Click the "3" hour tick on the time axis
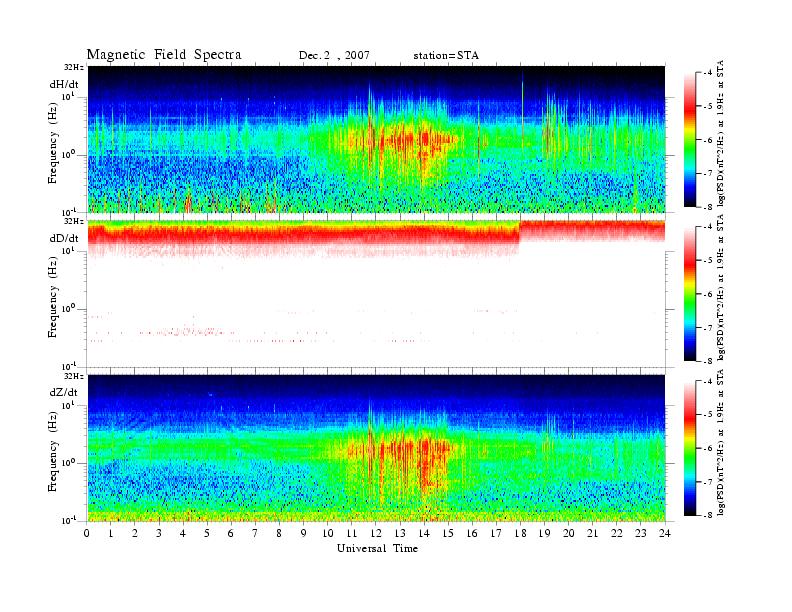This screenshot has width=792, height=612. click(x=160, y=533)
